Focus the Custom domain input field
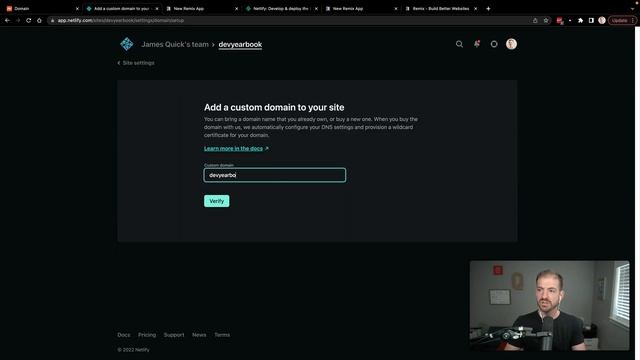This screenshot has width=640, height=360. coord(275,175)
